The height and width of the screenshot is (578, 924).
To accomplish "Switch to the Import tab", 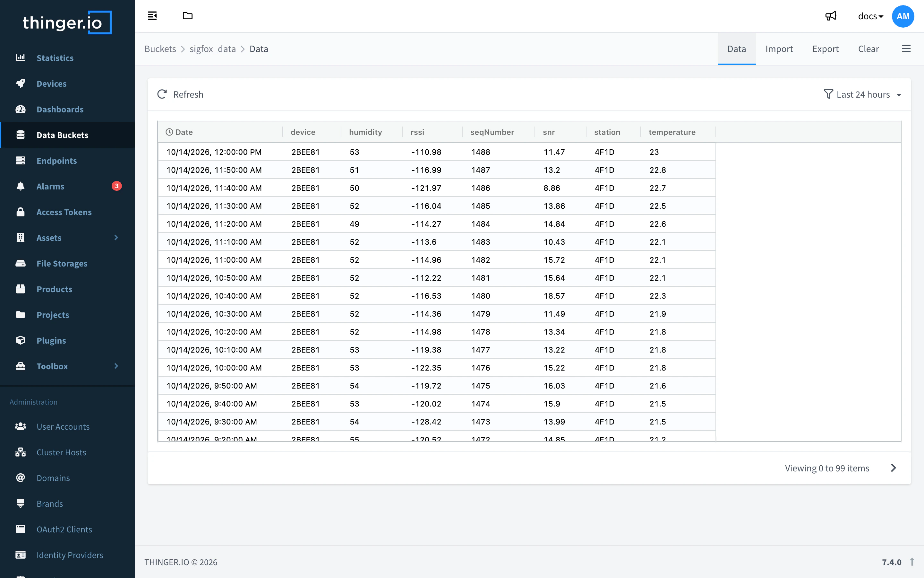I will coord(779,49).
